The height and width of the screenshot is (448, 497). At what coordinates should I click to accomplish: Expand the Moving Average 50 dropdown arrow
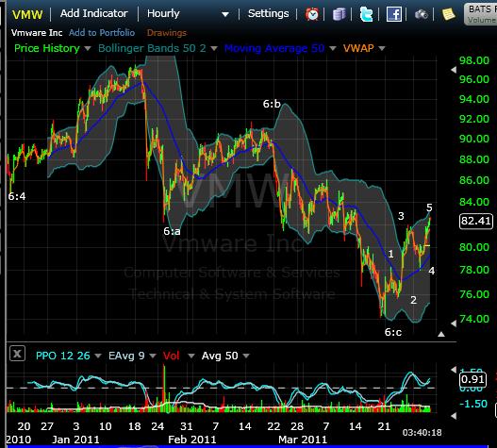pyautogui.click(x=333, y=48)
